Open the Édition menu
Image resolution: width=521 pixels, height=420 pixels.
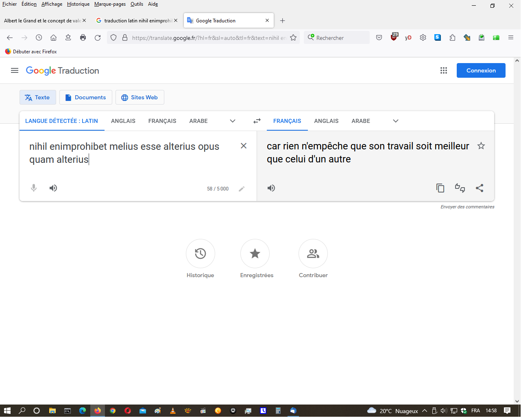(x=29, y=4)
